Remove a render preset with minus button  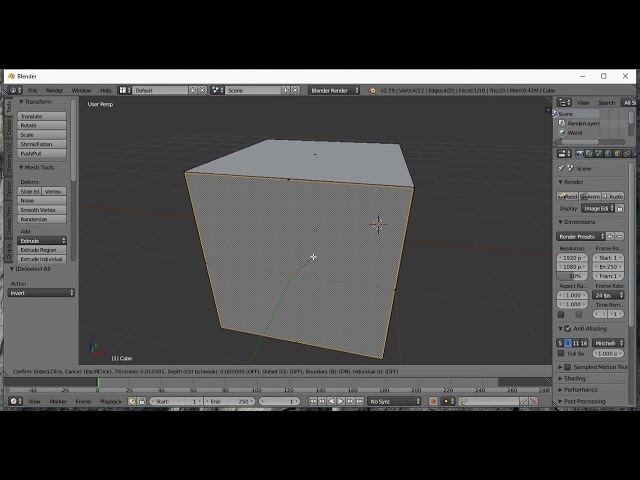tap(620, 236)
